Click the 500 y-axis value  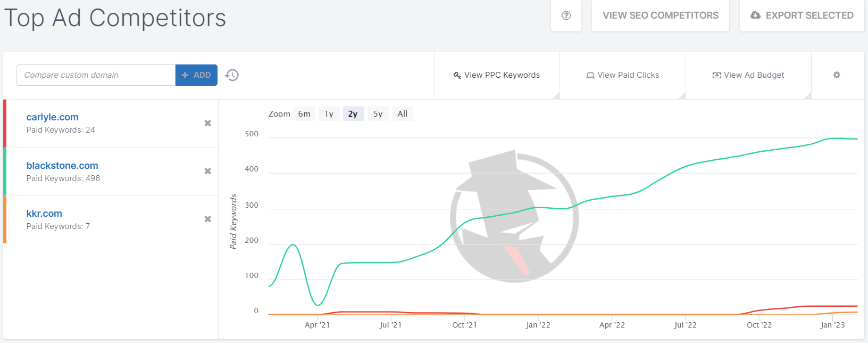point(252,134)
